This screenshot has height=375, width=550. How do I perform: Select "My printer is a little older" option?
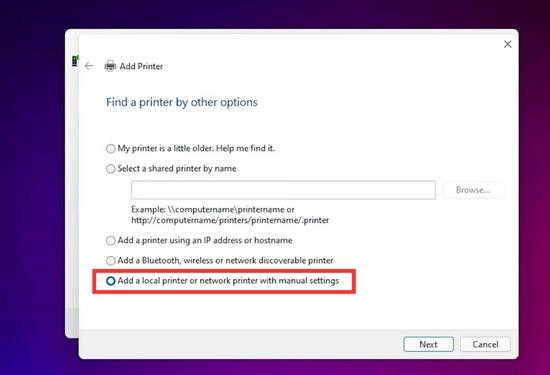(110, 149)
